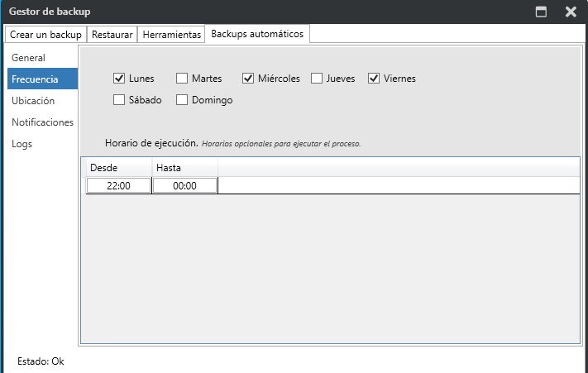View the Logs section
588x373 pixels.
coord(22,144)
